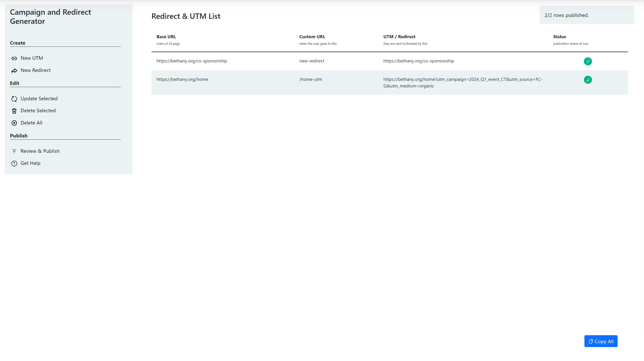Click 'publication status of row' subheader

570,44
